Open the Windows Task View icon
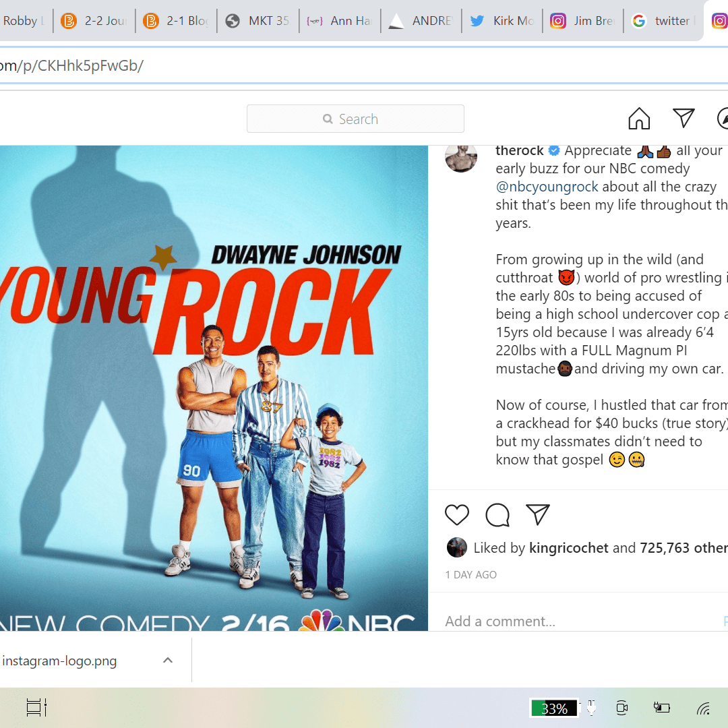This screenshot has height=728, width=728. tap(36, 708)
